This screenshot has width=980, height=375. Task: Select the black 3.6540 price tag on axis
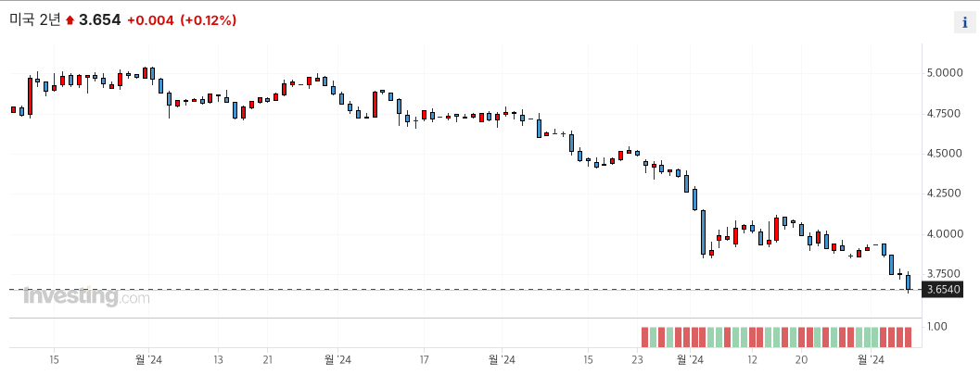coord(943,290)
